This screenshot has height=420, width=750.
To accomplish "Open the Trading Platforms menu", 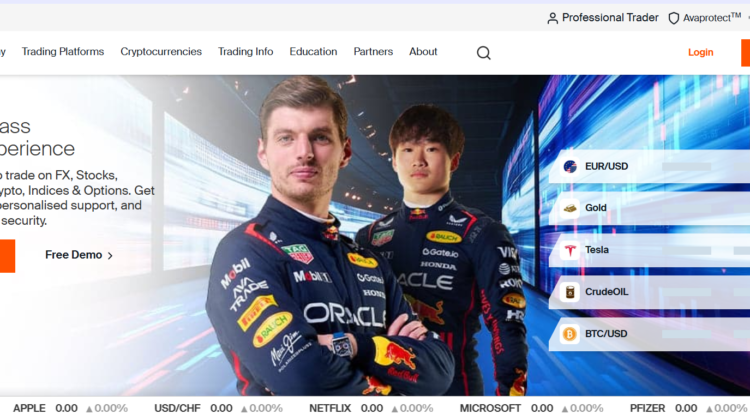I will point(63,52).
